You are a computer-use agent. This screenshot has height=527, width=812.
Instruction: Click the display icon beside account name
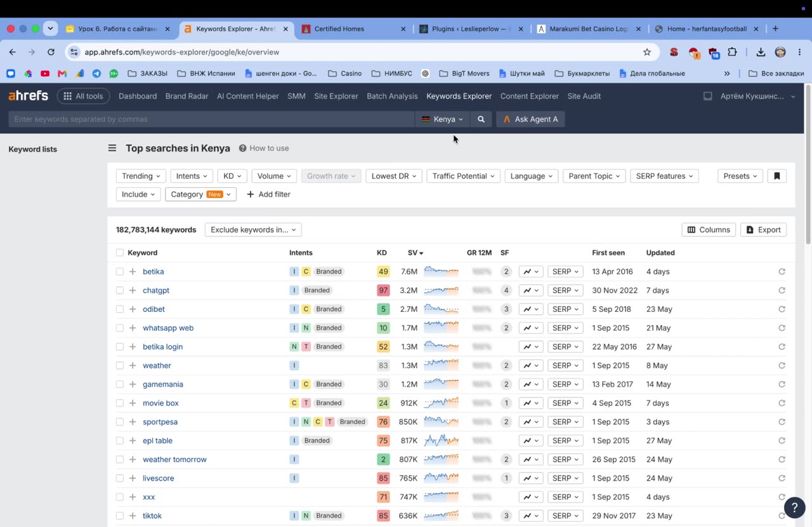708,97
